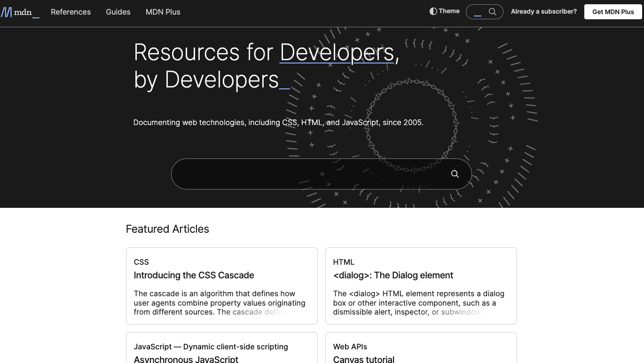Click the JavaScript — Dynamic client-side scripting label
This screenshot has width=644, height=363.
coord(211,347)
